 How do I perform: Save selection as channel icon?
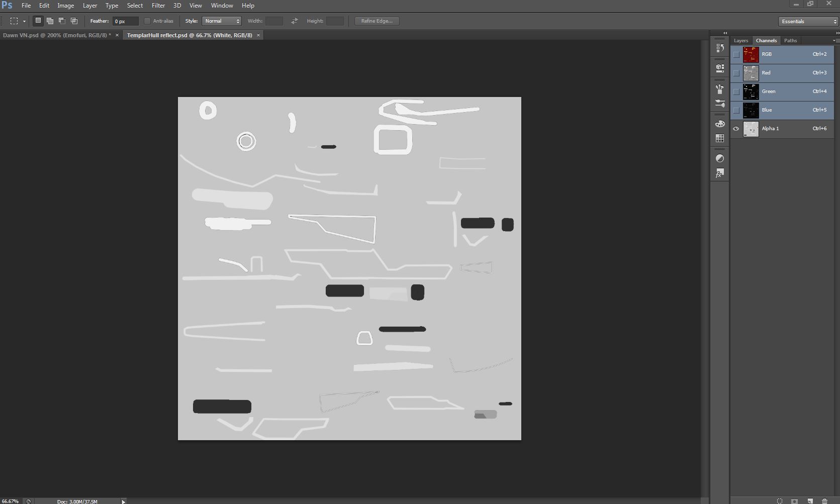(794, 501)
